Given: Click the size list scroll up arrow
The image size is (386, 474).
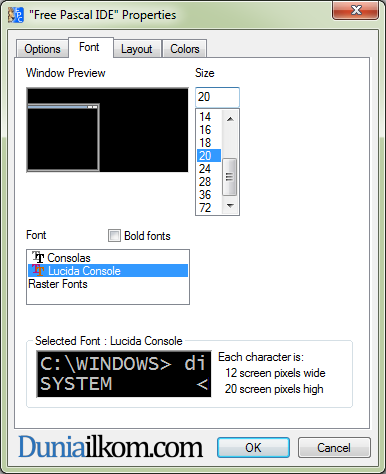Looking at the screenshot, I should pyautogui.click(x=230, y=118).
